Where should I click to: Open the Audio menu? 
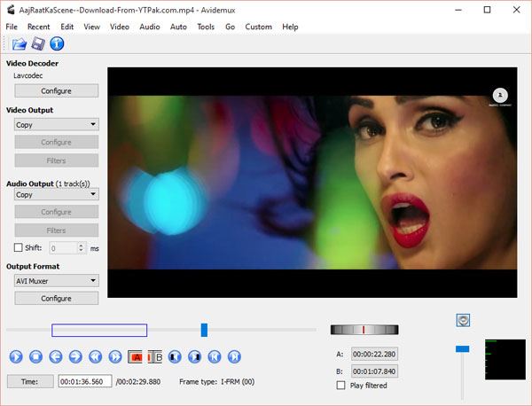pyautogui.click(x=150, y=27)
